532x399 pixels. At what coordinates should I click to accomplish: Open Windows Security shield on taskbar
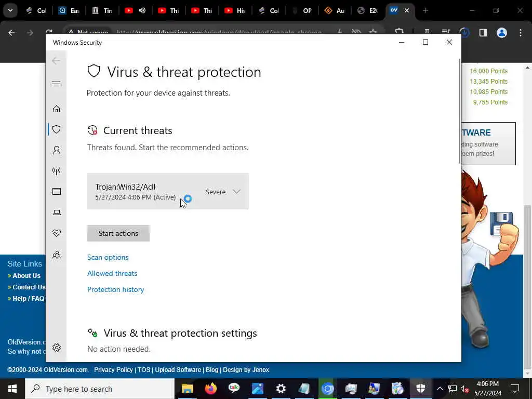(x=421, y=389)
